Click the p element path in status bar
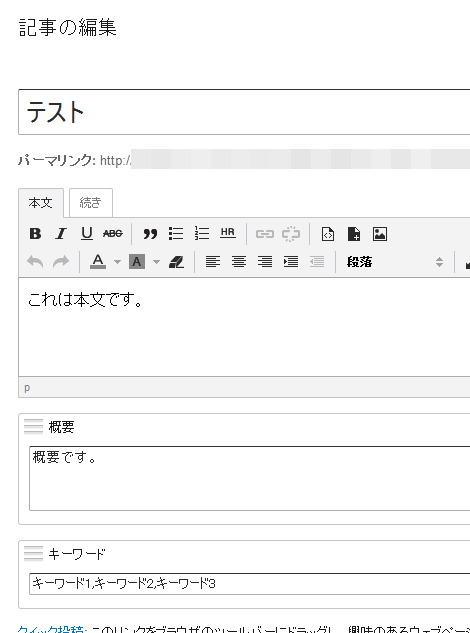The width and height of the screenshot is (470, 633). point(27,388)
